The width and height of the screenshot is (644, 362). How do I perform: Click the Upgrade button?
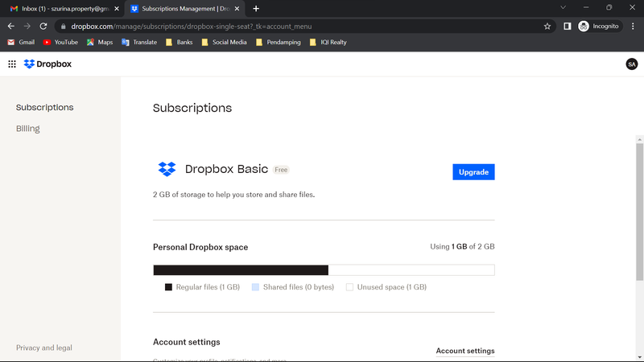(473, 172)
